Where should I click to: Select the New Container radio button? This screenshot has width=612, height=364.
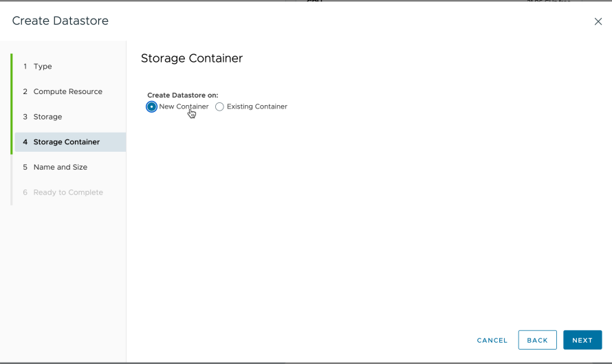[151, 106]
